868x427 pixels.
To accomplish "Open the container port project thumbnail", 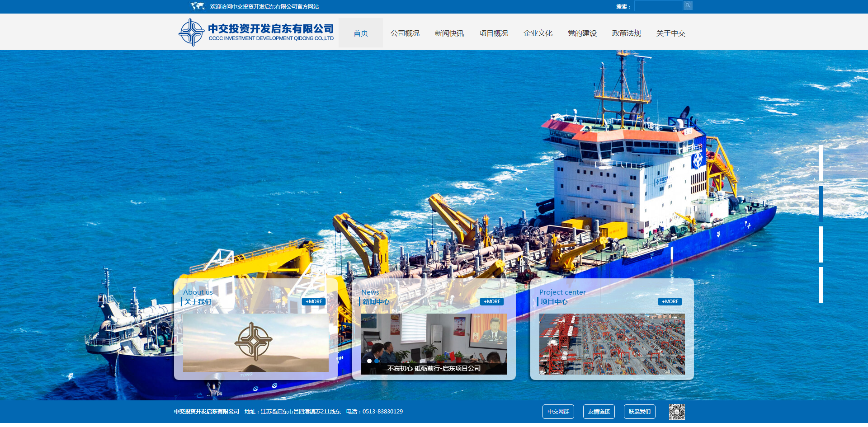I will tap(612, 344).
